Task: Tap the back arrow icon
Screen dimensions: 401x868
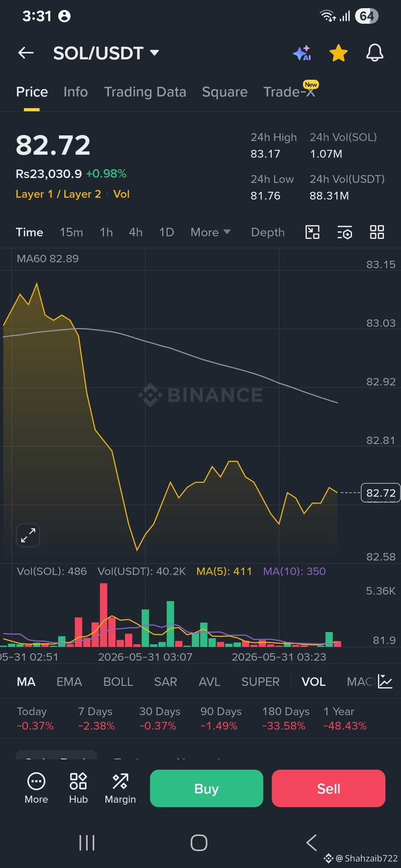Action: pos(26,53)
